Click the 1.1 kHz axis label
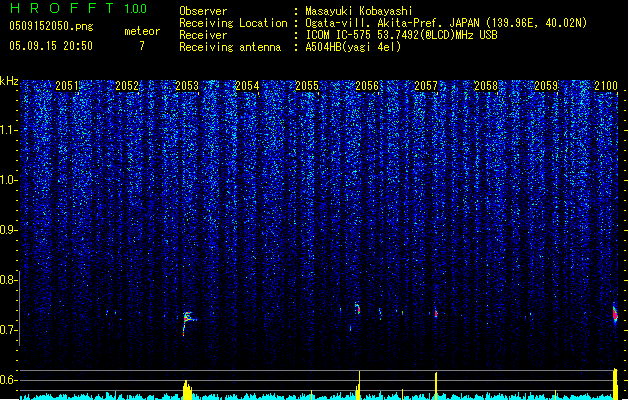The width and height of the screenshot is (629, 400). (9, 130)
